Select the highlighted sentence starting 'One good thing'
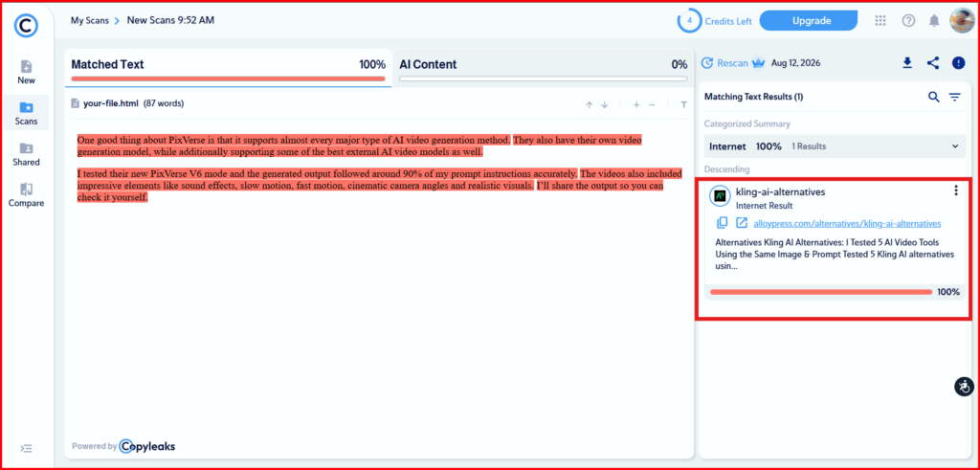The width and height of the screenshot is (980, 470). pos(294,140)
